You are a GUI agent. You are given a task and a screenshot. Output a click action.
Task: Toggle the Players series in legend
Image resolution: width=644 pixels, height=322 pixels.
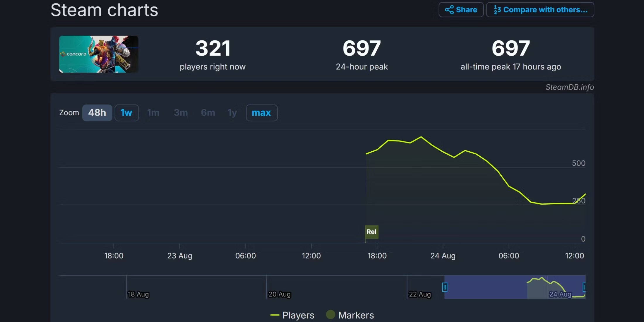pyautogui.click(x=292, y=315)
